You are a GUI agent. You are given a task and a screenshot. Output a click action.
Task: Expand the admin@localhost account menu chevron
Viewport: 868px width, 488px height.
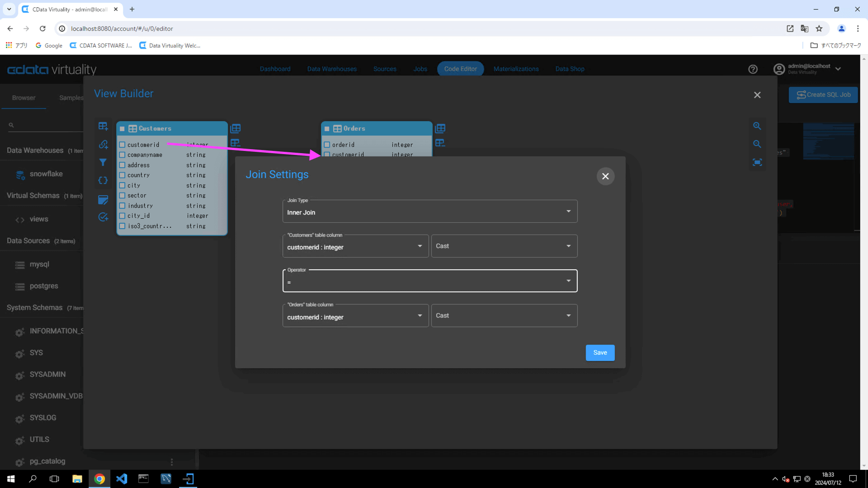click(838, 69)
